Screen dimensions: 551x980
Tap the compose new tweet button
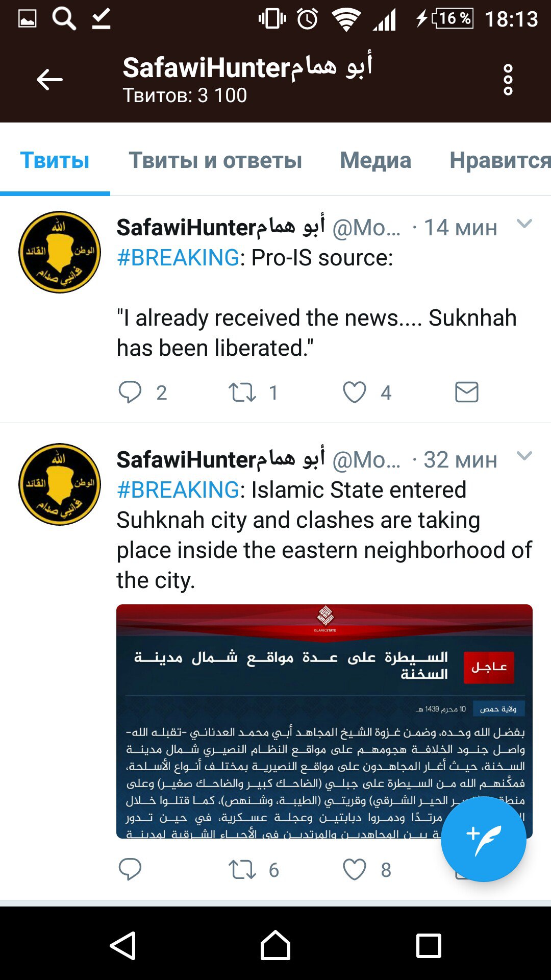(x=483, y=839)
